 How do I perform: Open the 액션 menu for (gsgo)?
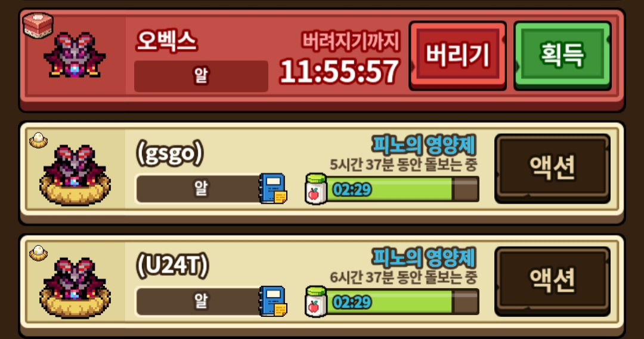[552, 168]
